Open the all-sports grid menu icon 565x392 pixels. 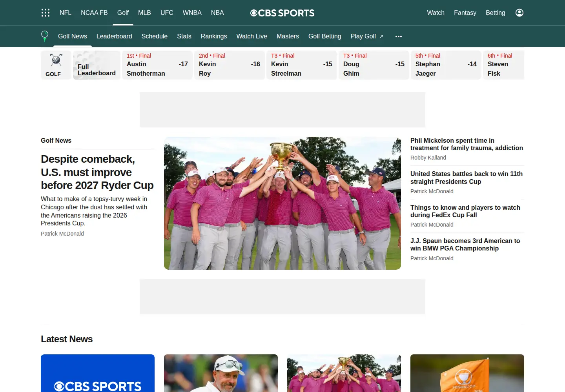(46, 13)
